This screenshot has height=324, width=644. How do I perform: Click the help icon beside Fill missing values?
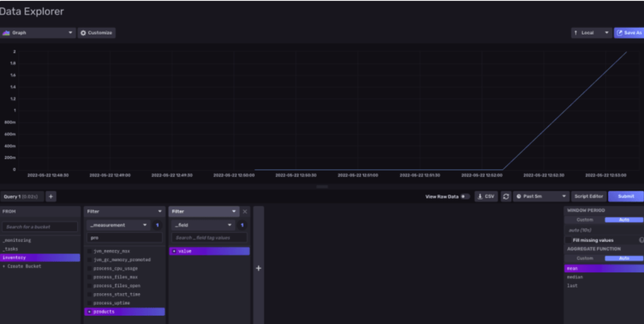(641, 240)
